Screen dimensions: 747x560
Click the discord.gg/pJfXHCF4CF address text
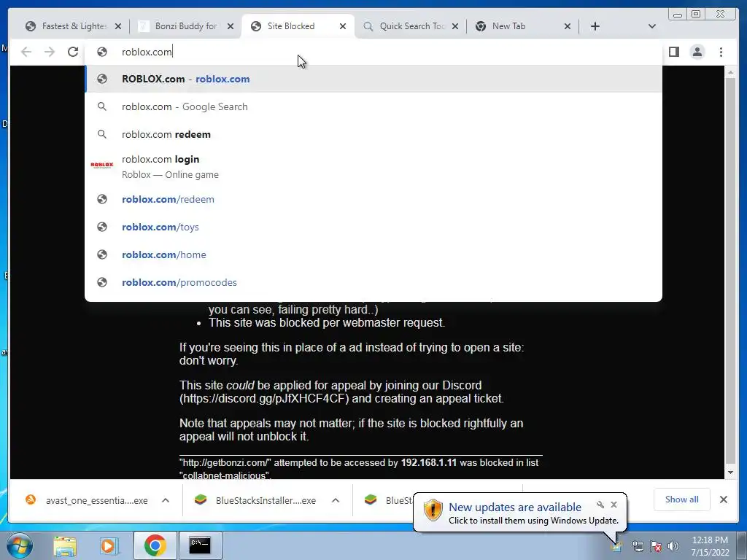pyautogui.click(x=264, y=399)
